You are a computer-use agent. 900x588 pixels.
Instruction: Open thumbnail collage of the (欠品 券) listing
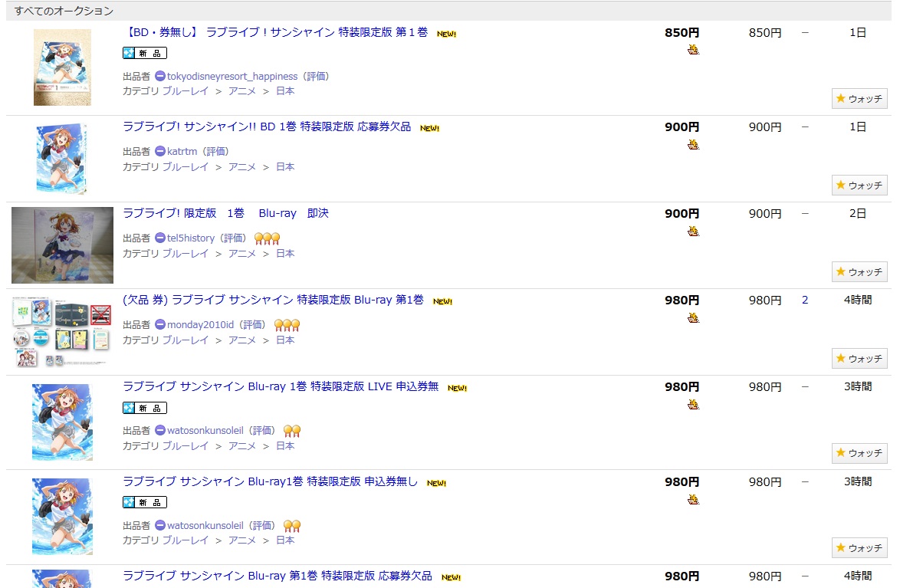coord(62,332)
